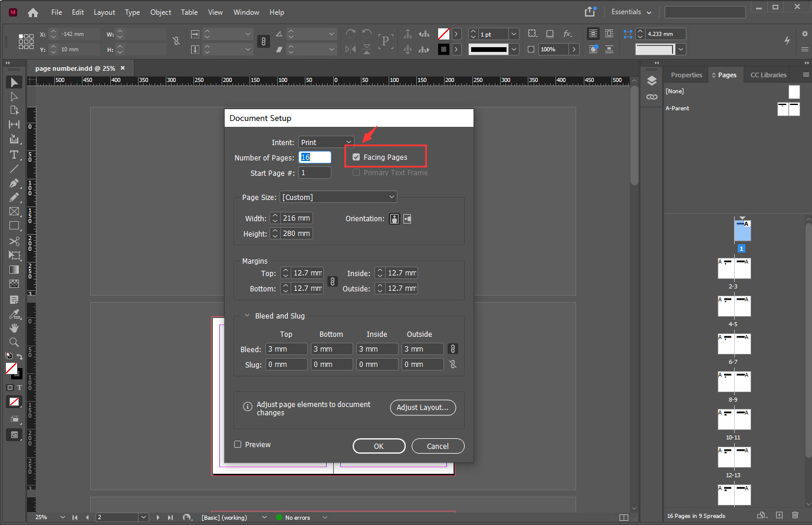Image resolution: width=812 pixels, height=525 pixels.
Task: Click the Home icon
Action: point(33,12)
